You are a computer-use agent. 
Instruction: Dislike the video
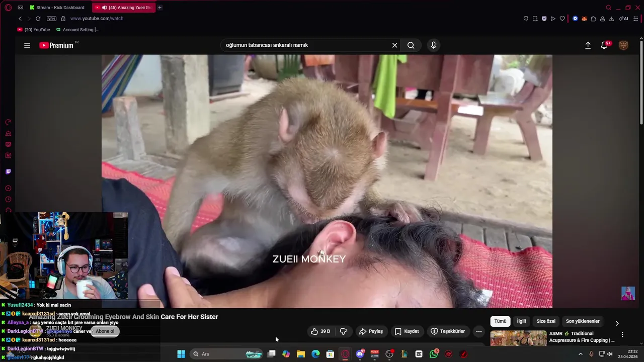(x=343, y=331)
